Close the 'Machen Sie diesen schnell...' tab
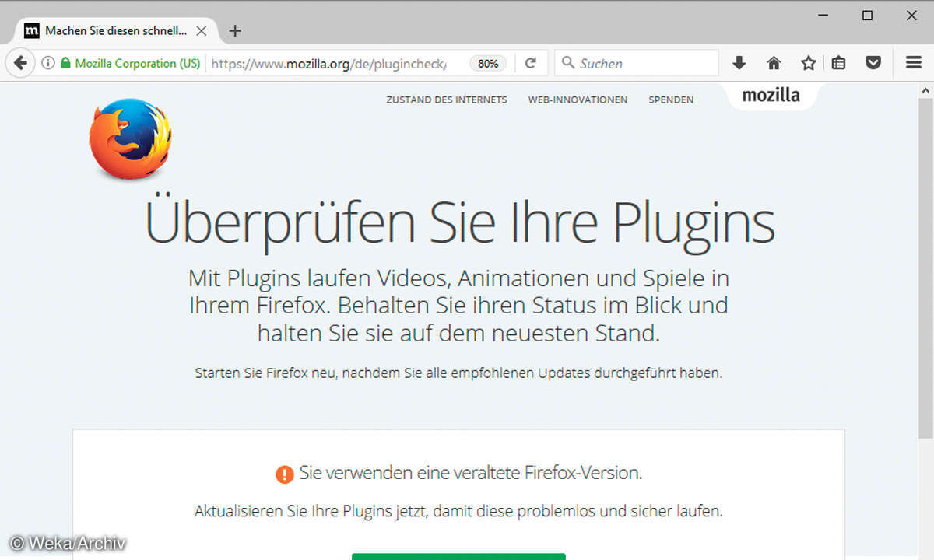The width and height of the screenshot is (934, 560). click(202, 31)
